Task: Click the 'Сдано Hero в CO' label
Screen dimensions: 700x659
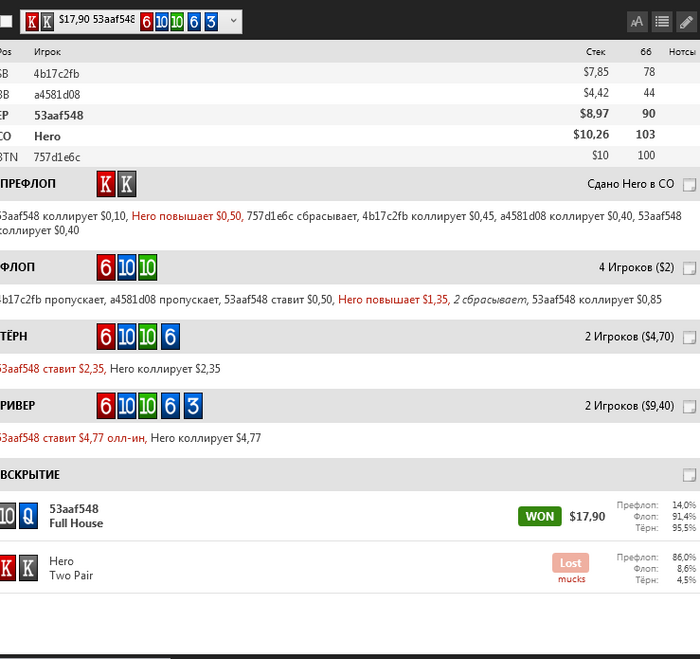Action: tap(630, 184)
